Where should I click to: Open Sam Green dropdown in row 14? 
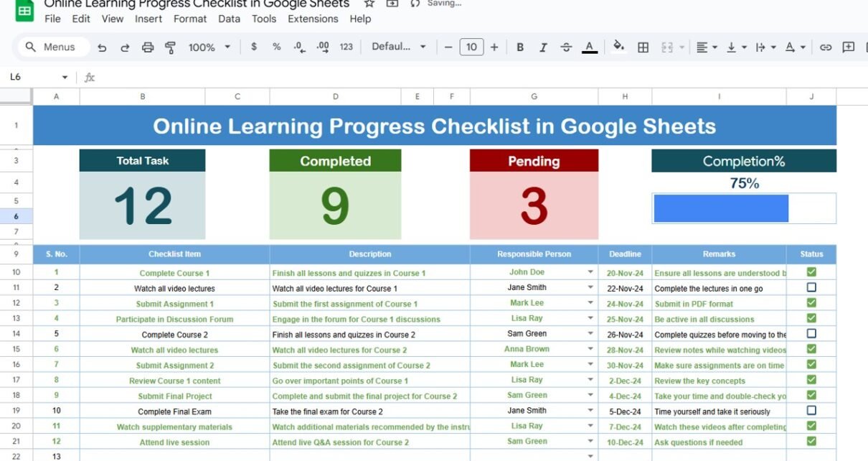coord(590,334)
